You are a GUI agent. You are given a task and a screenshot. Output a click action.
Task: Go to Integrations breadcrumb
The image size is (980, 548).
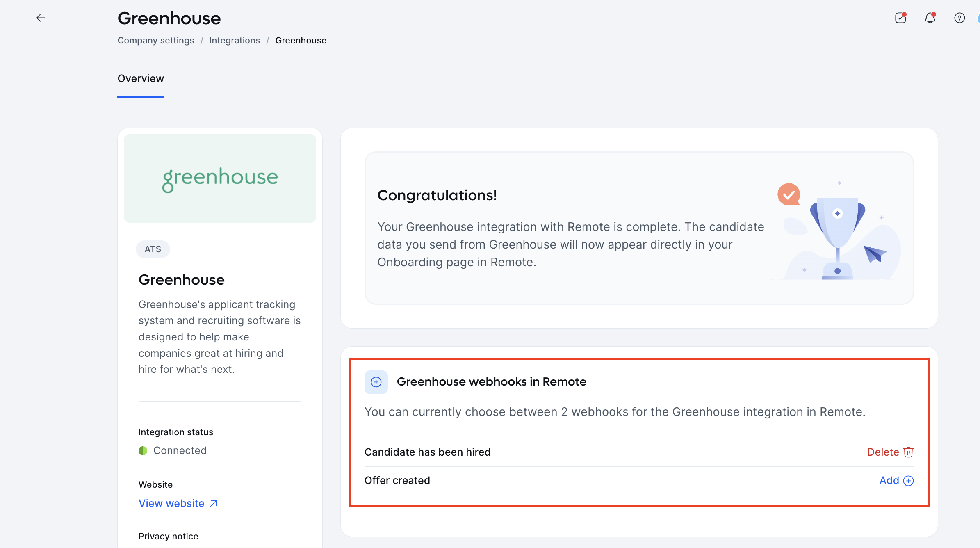(235, 41)
